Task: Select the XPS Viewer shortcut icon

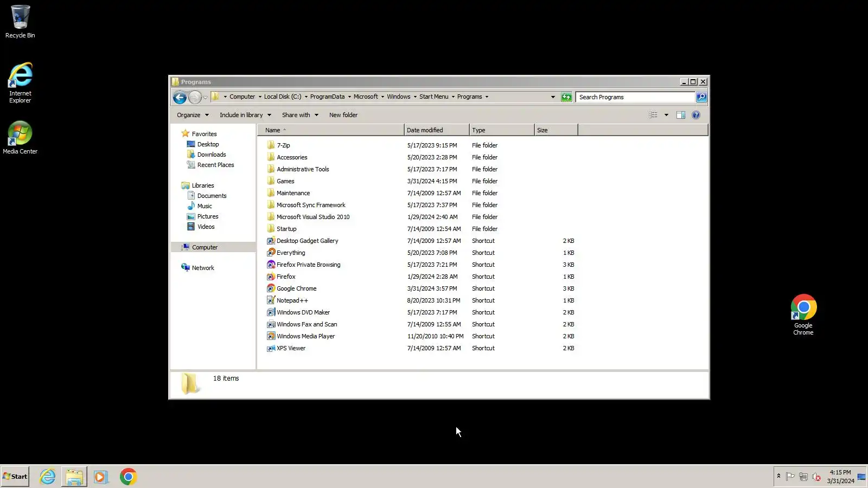Action: 271,348
